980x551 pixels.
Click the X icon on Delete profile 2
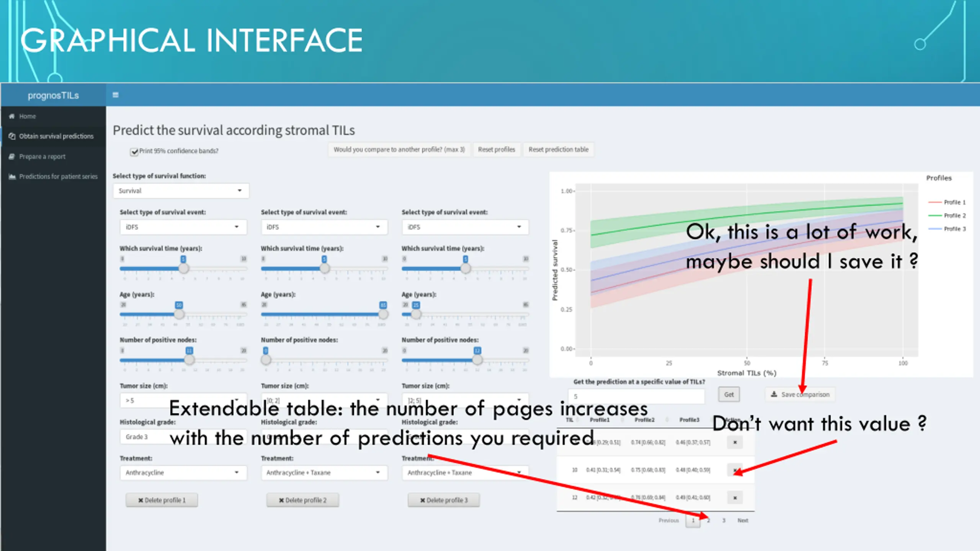(x=281, y=500)
